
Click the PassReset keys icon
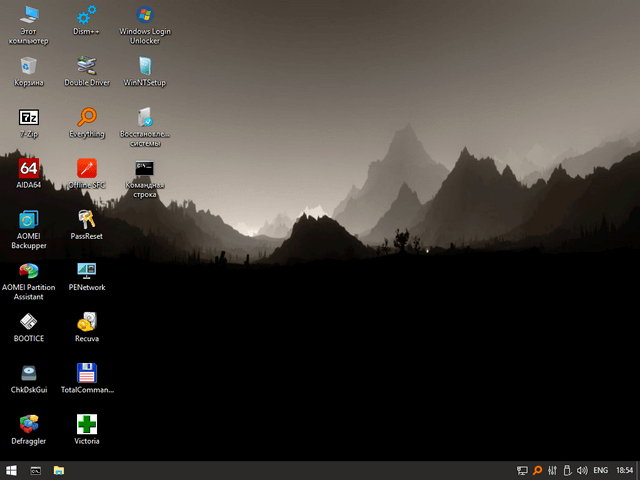tap(87, 219)
